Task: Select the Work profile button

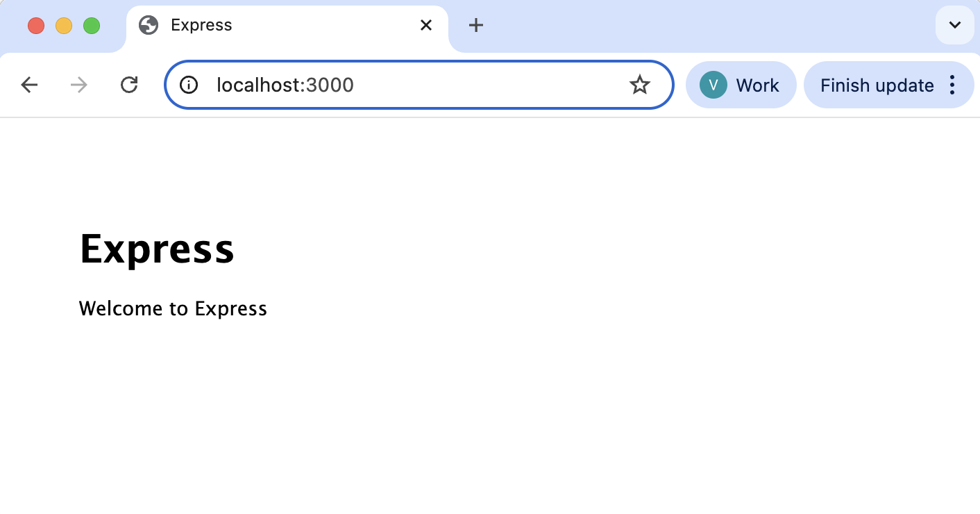Action: pyautogui.click(x=741, y=85)
